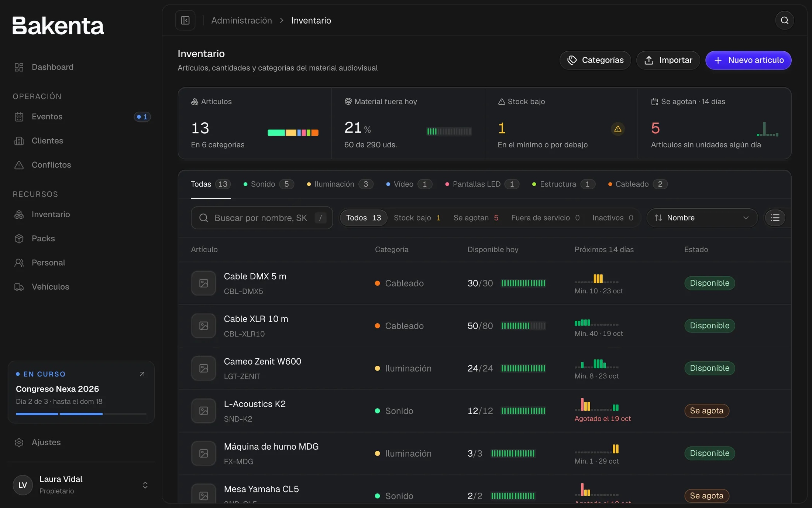812x508 pixels.
Task: Open the list view options icon
Action: (775, 218)
